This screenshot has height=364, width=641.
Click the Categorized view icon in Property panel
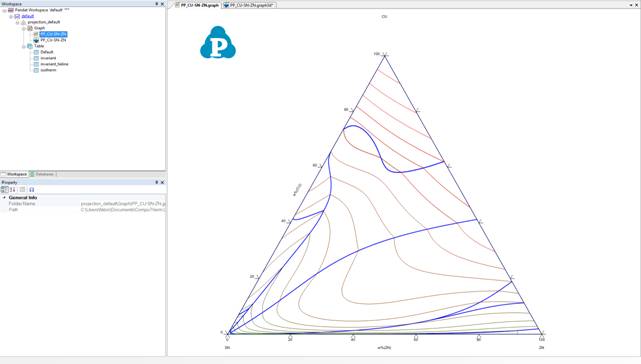coord(4,190)
